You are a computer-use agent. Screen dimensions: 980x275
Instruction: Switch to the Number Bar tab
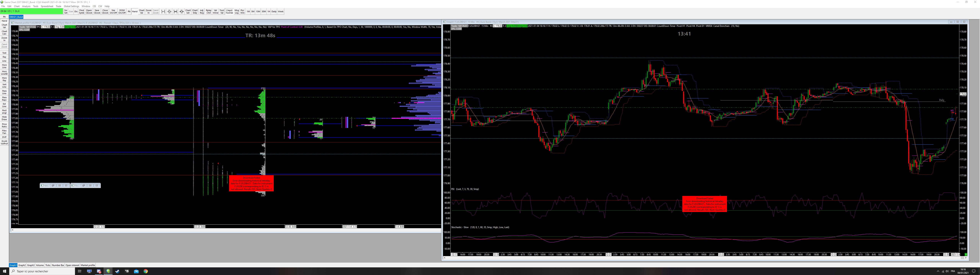pos(58,265)
